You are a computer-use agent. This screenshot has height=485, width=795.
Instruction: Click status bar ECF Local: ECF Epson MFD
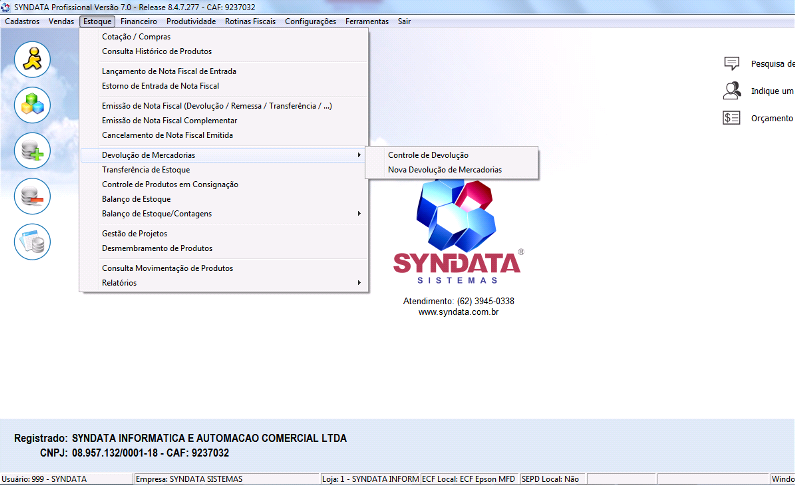tap(468, 479)
